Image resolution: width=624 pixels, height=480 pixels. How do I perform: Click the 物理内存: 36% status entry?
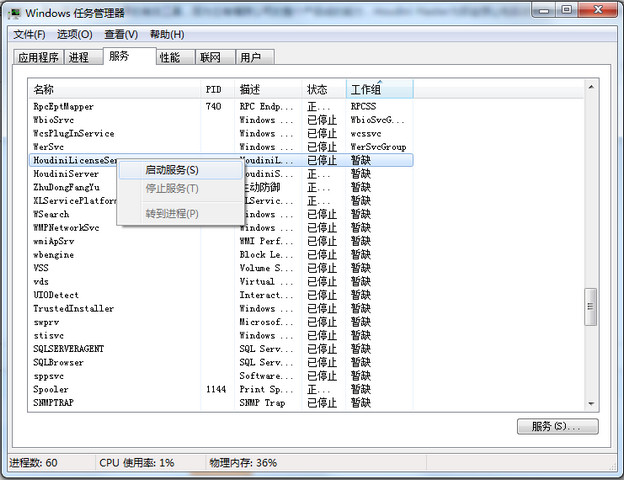tap(243, 463)
